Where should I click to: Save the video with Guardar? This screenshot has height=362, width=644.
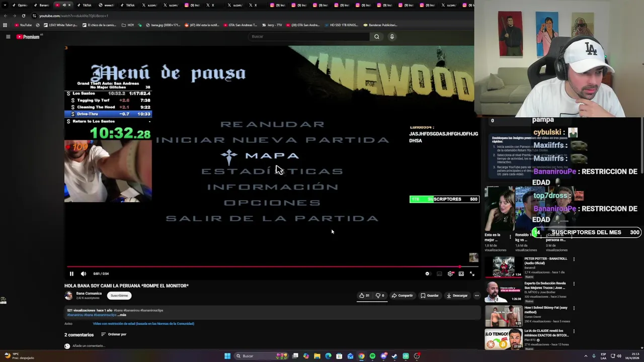(x=430, y=296)
